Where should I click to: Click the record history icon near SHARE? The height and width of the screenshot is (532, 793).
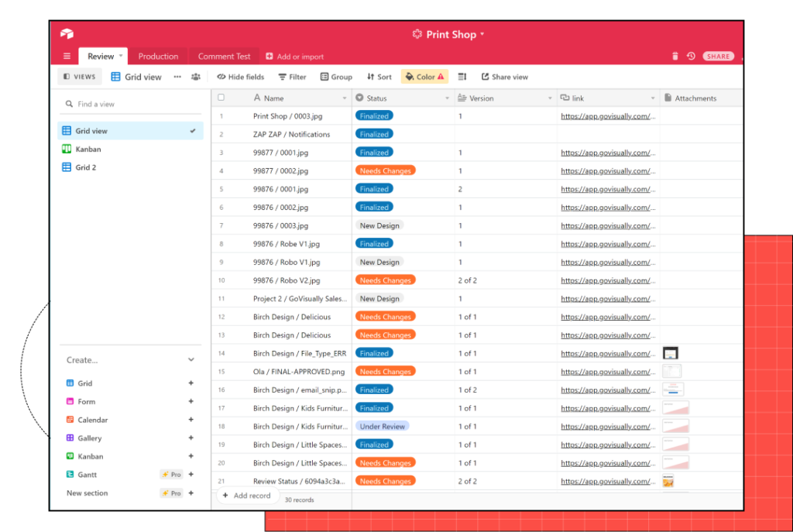coord(691,56)
